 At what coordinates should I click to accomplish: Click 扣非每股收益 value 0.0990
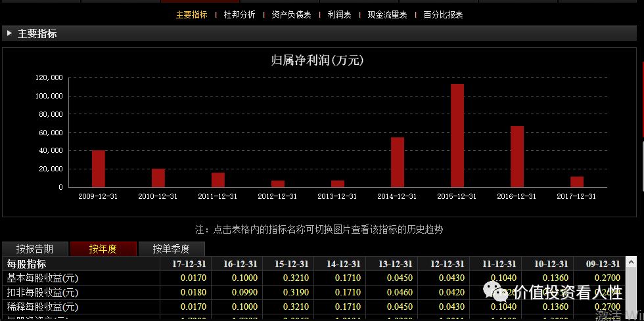[244, 292]
